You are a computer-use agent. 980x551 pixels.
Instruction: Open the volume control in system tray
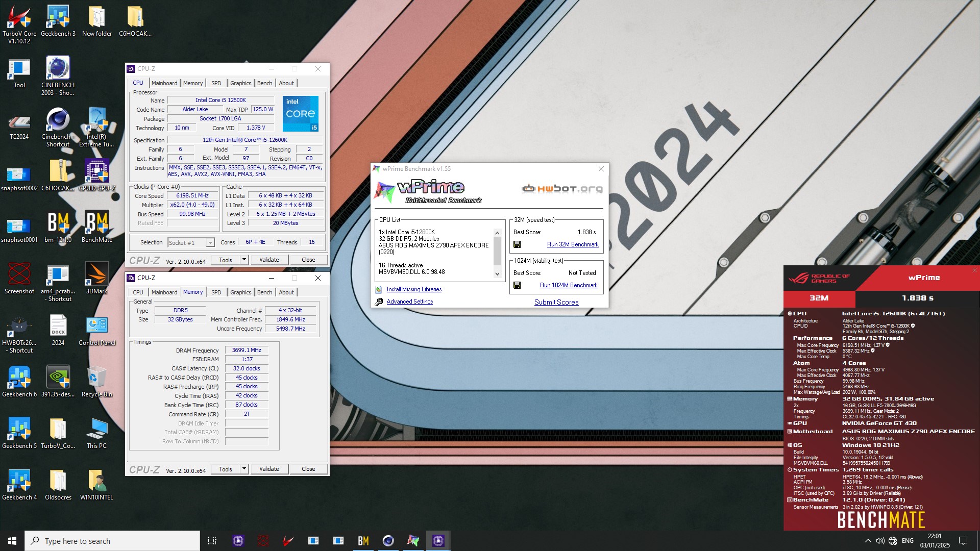coord(880,541)
